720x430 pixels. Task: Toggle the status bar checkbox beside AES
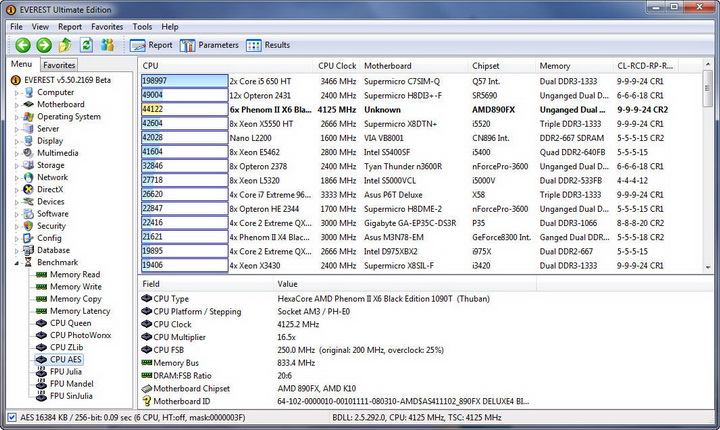12,417
